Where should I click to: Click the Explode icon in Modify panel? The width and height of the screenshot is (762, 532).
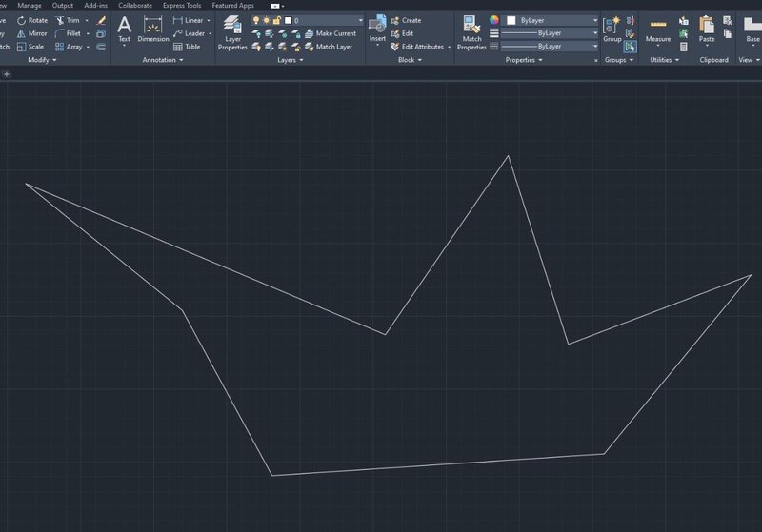[x=101, y=33]
